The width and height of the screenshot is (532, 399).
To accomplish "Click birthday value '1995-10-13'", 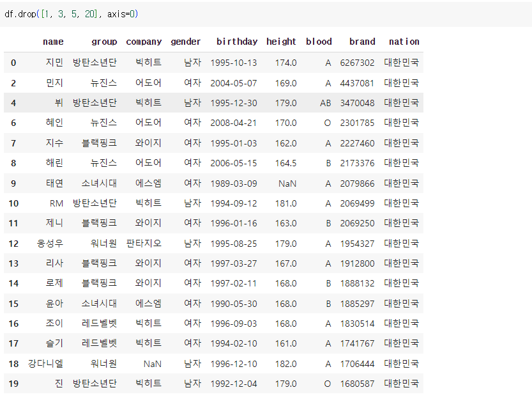I will [234, 63].
